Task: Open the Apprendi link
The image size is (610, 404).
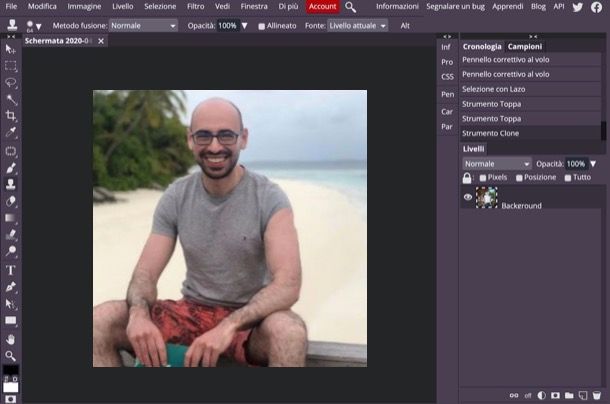Action: [x=507, y=6]
